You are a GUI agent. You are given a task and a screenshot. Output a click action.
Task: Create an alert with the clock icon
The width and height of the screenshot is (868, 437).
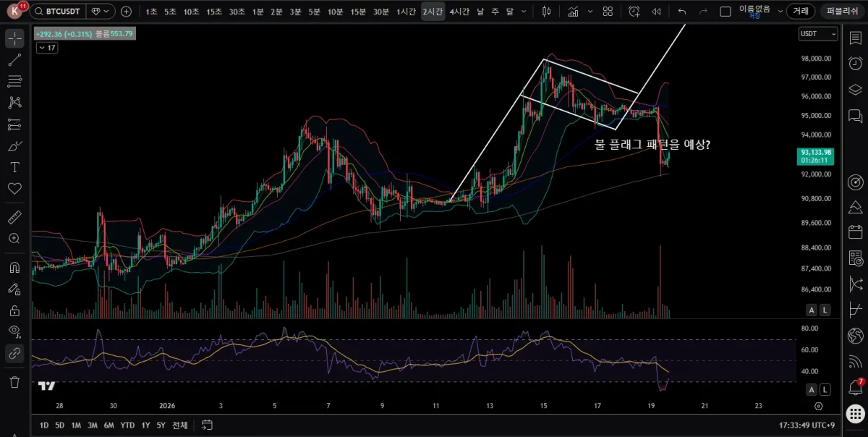634,11
